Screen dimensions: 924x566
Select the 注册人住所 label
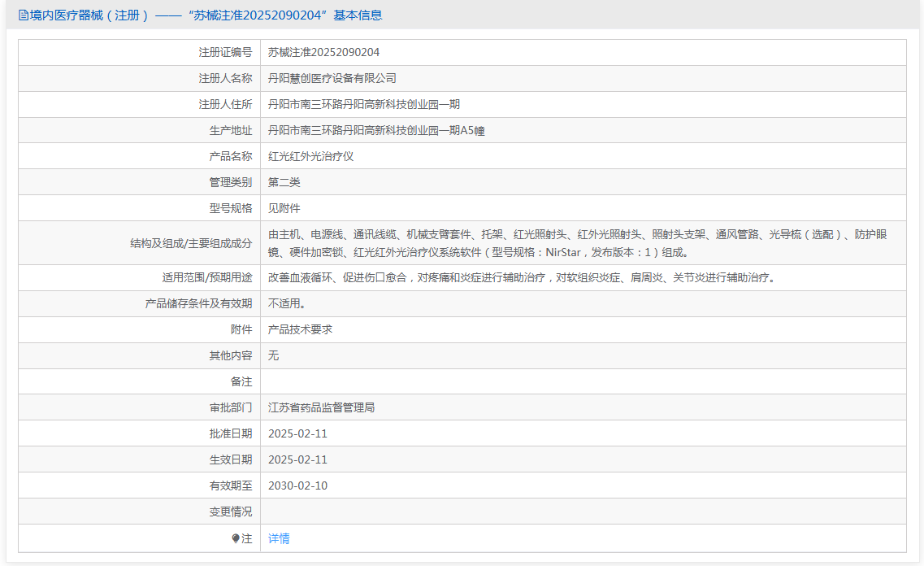[x=225, y=104]
